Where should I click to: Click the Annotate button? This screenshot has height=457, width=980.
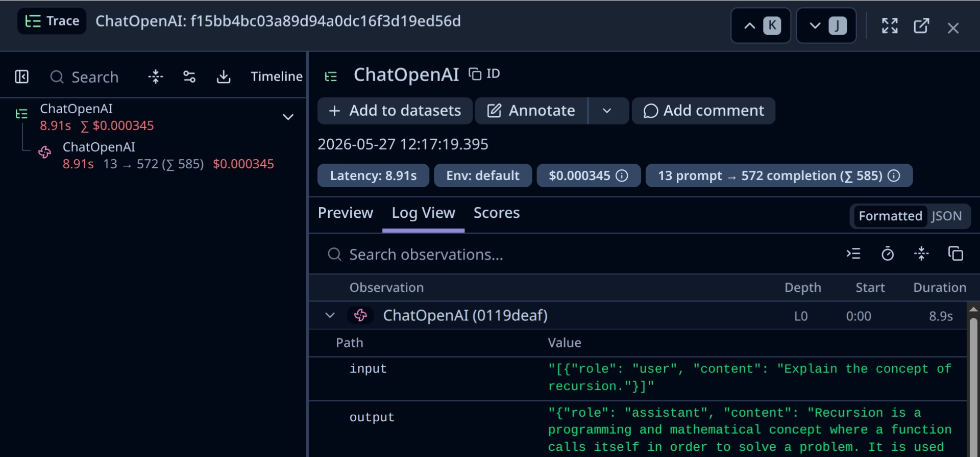tap(531, 111)
